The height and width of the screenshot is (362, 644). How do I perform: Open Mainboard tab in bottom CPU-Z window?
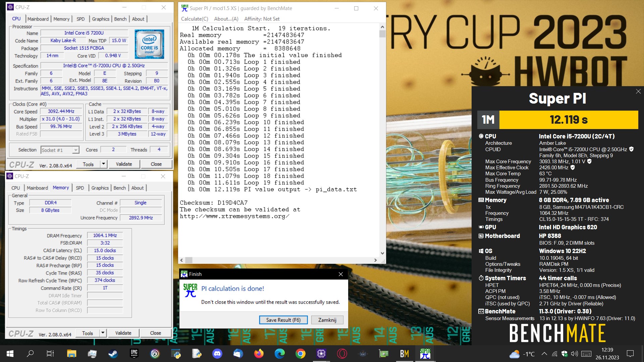pyautogui.click(x=37, y=188)
